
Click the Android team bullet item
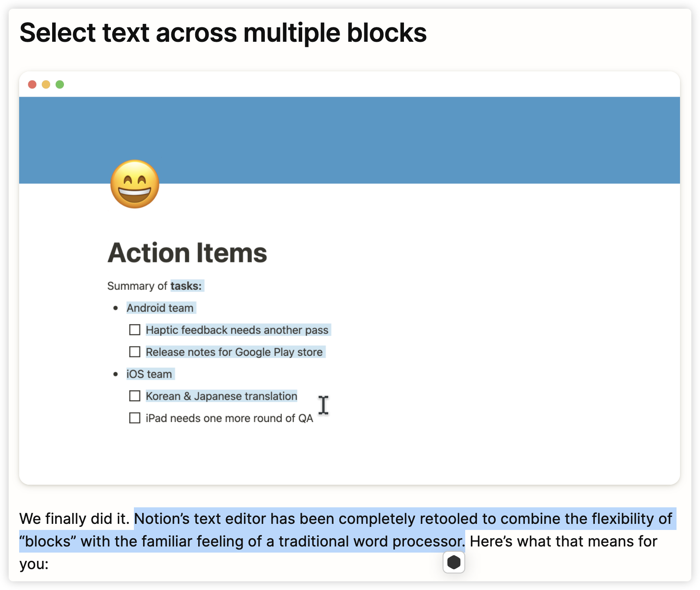[x=160, y=308]
